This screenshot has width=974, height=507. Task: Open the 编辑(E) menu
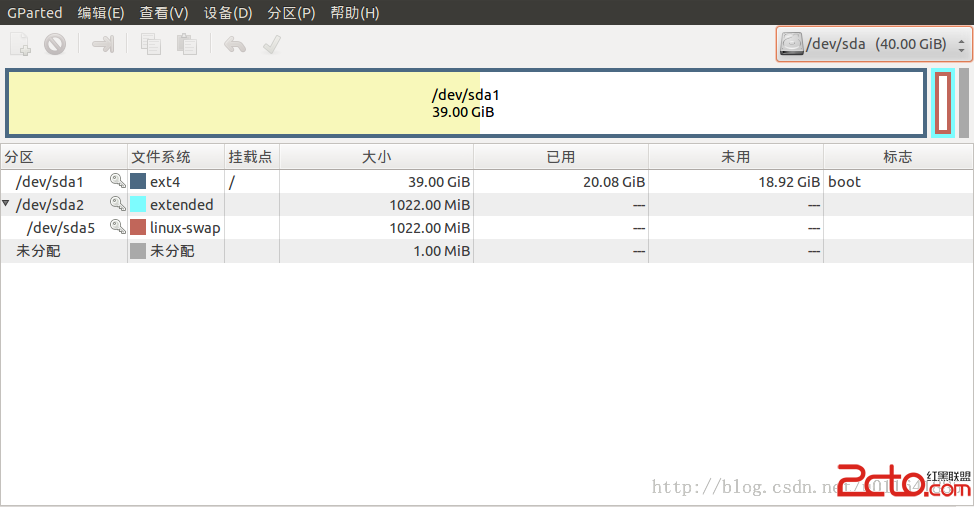coord(101,12)
